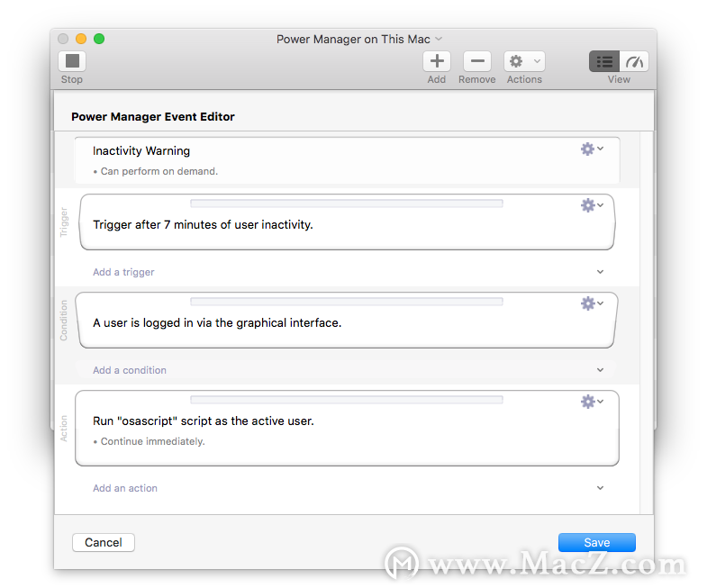Switch to the gauge view icon
The width and height of the screenshot is (707, 588).
coord(634,61)
